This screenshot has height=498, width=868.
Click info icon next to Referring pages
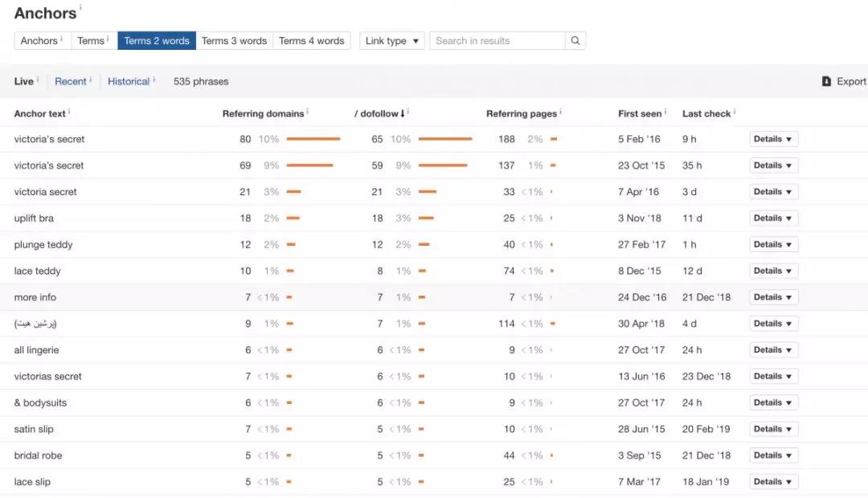tap(560, 112)
